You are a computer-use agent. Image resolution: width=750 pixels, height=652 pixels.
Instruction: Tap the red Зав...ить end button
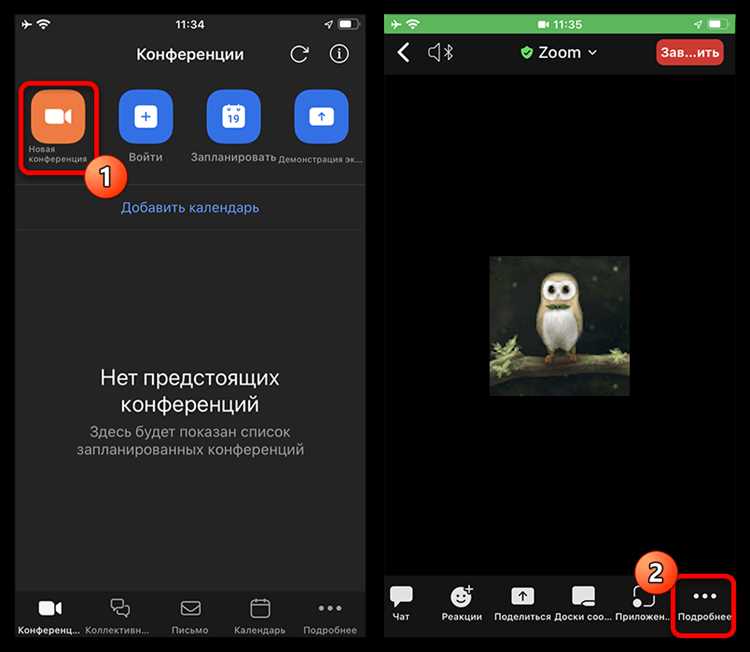pyautogui.click(x=690, y=52)
